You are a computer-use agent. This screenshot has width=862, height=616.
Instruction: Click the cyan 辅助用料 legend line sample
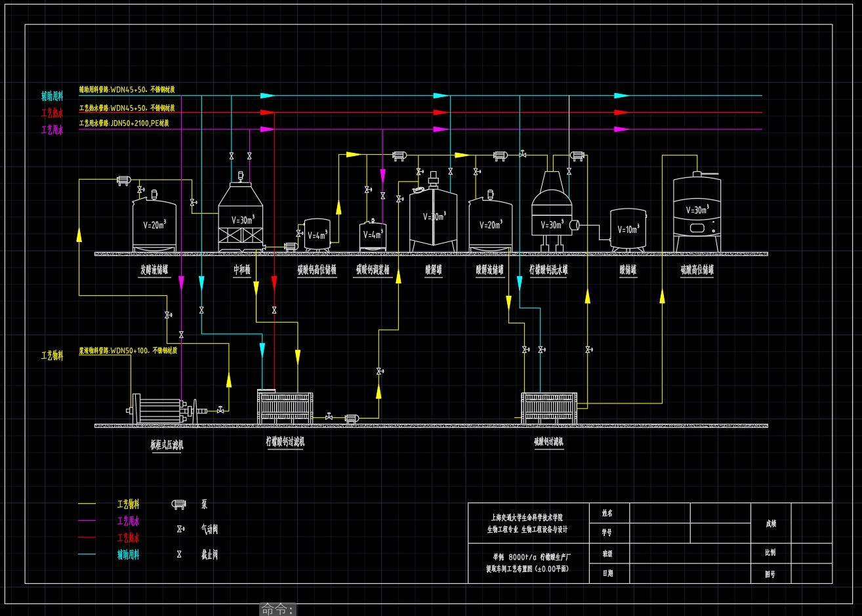(87, 555)
